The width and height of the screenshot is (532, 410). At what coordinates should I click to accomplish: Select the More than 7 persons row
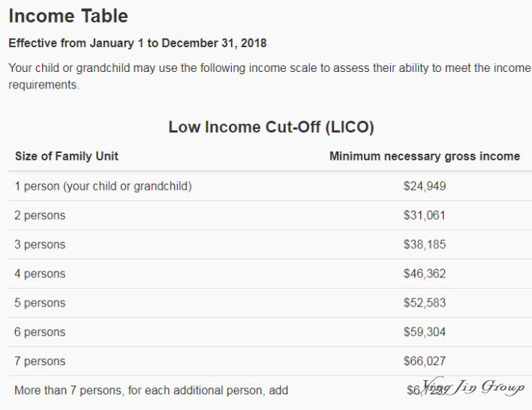tap(270, 391)
